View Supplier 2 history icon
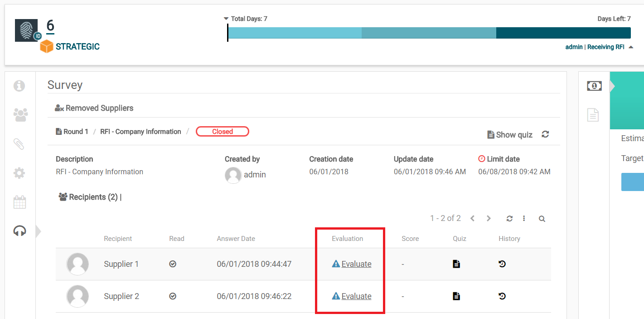 pyautogui.click(x=502, y=296)
